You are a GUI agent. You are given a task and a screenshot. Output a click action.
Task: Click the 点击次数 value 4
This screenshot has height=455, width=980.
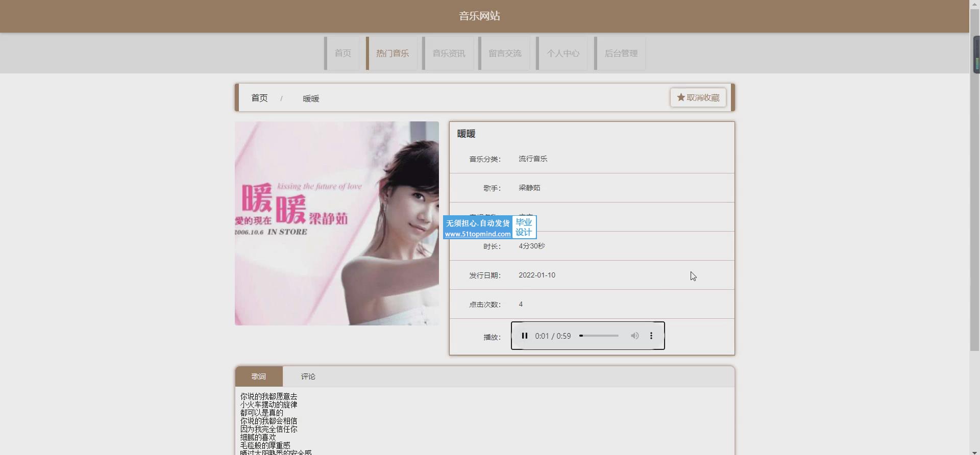coord(521,304)
